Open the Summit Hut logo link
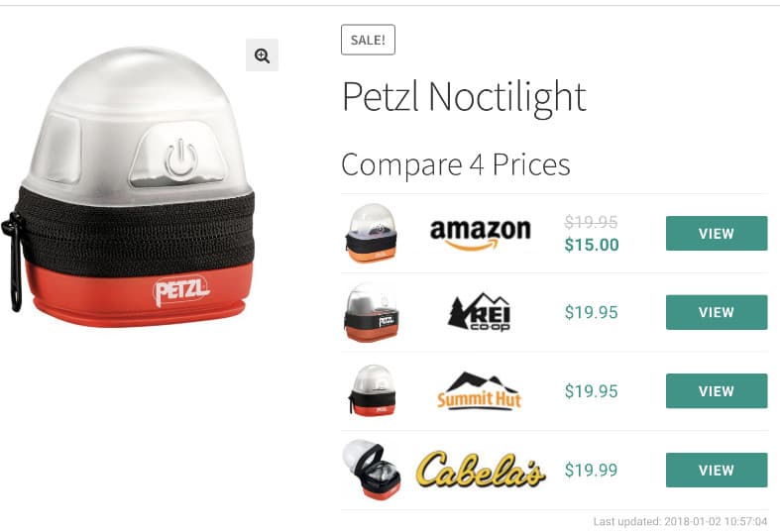Image resolution: width=780 pixels, height=532 pixels. [x=479, y=390]
